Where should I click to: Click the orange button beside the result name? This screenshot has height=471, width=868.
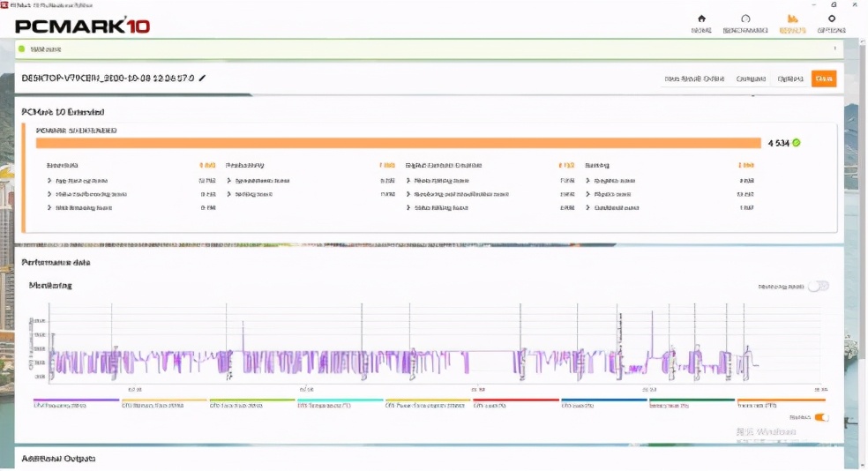[824, 78]
